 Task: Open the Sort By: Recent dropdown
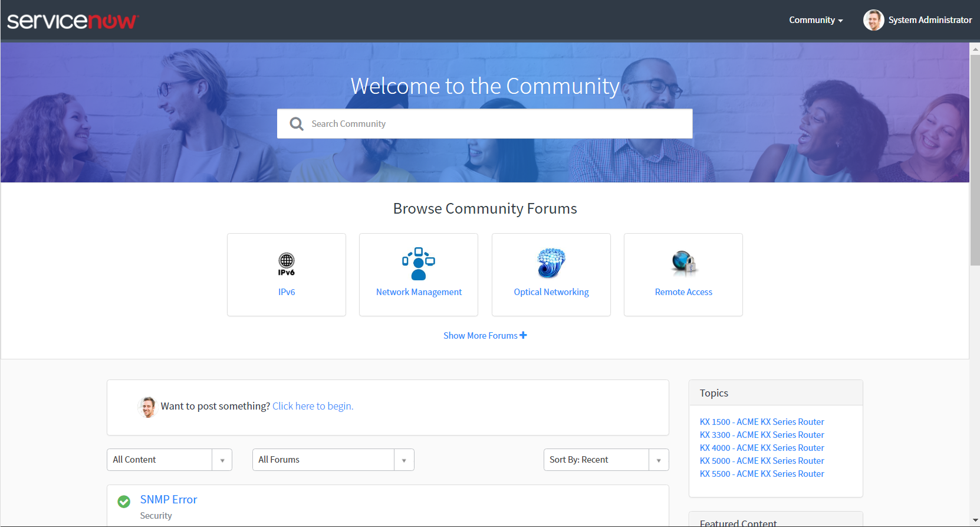click(606, 460)
